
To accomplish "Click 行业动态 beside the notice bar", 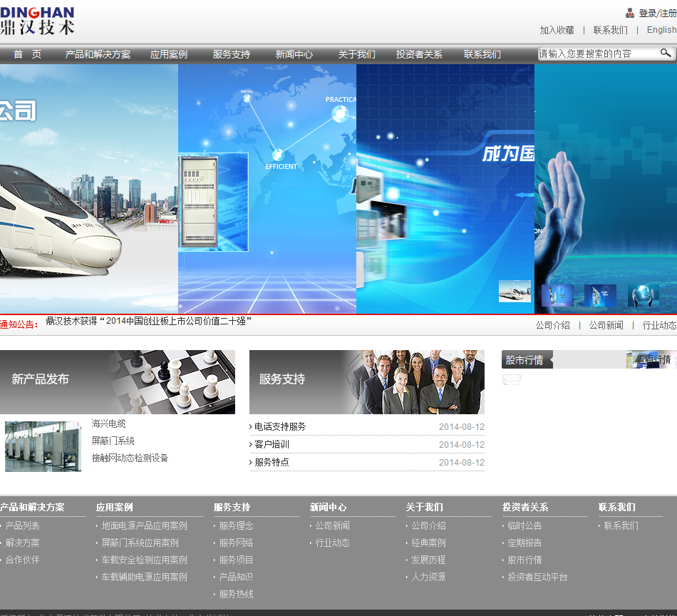I will (659, 325).
